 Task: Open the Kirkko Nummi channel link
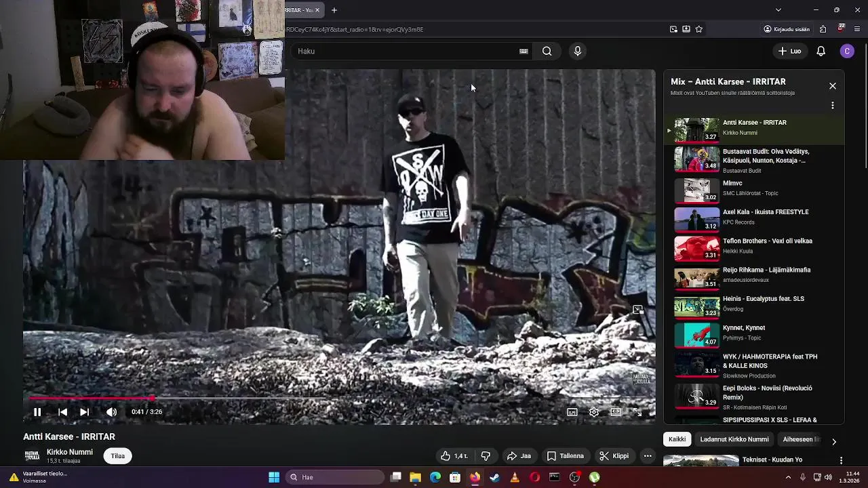point(70,452)
